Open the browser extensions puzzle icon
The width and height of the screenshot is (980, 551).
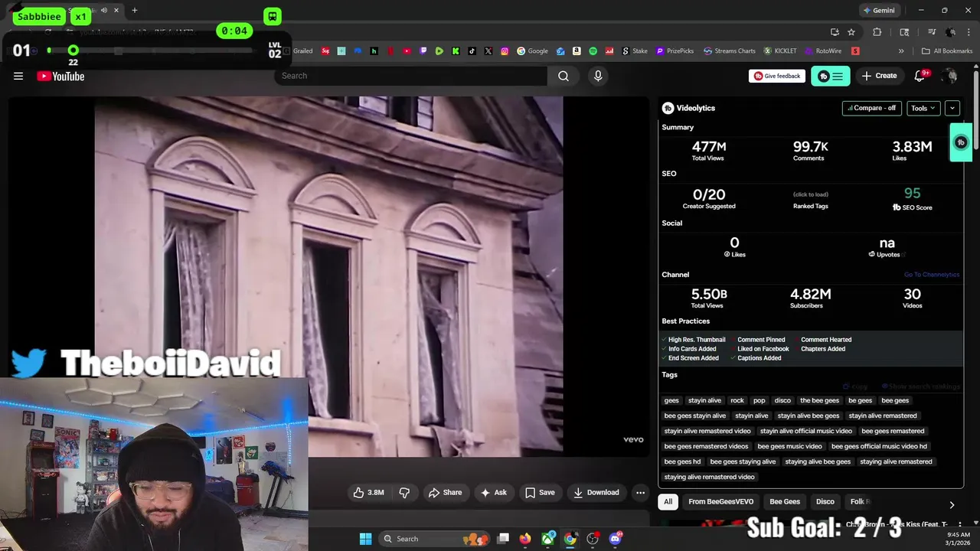[x=877, y=32]
